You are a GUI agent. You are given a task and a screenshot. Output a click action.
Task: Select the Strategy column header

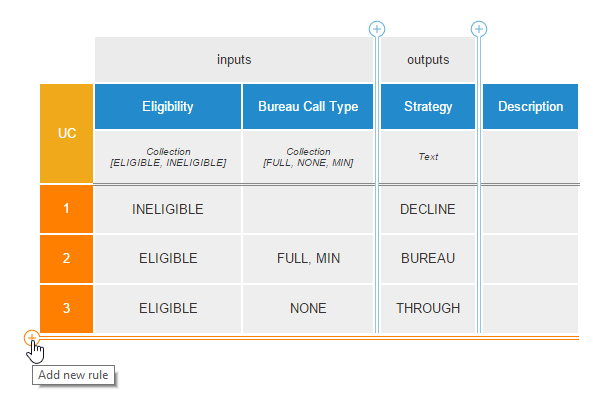click(x=428, y=107)
